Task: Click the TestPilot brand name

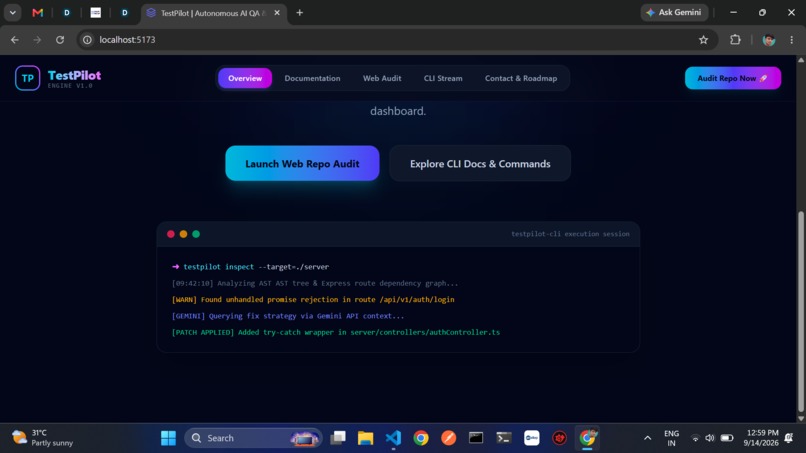Action: click(75, 75)
